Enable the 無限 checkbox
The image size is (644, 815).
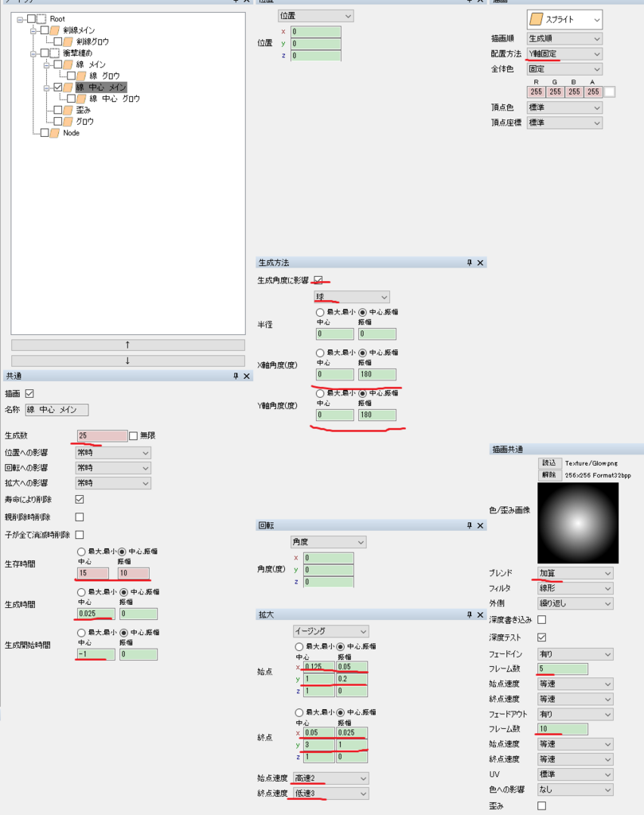click(133, 435)
